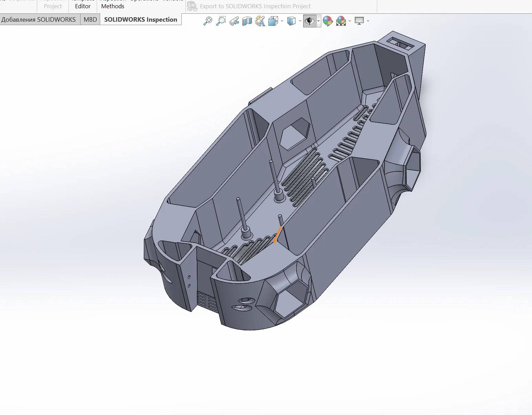Click the Zoom to Fit icon

(208, 21)
